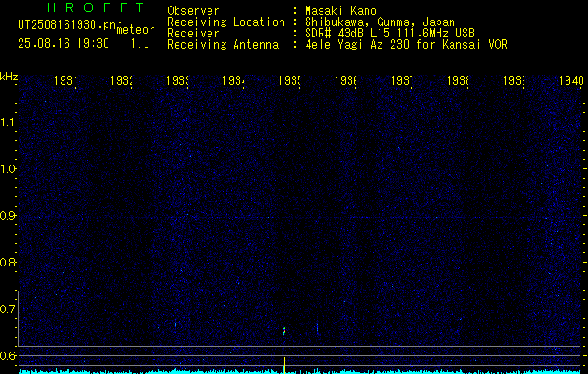This screenshot has height=374, width=588.
Task: Click the 1.0 frequency axis label
Action: tap(7, 169)
